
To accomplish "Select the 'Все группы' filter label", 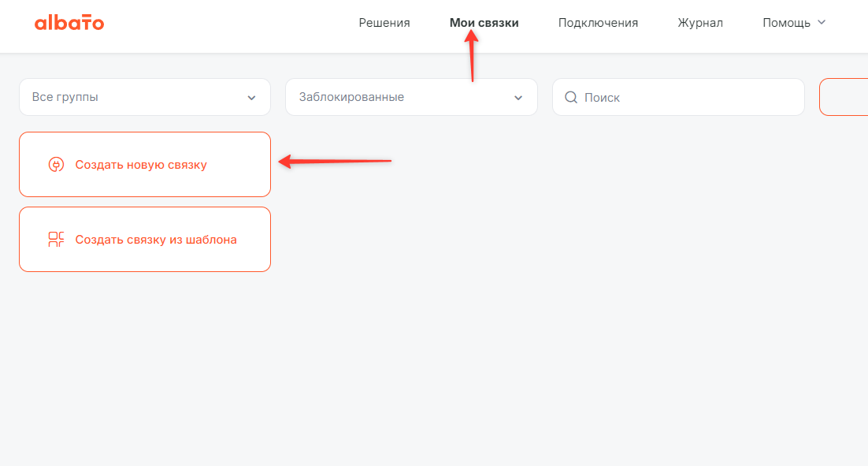I will click(65, 98).
